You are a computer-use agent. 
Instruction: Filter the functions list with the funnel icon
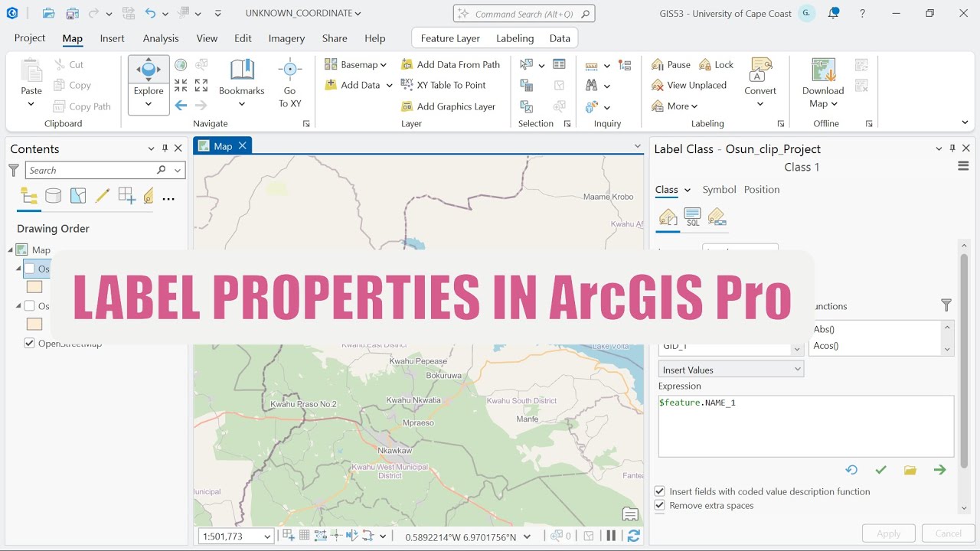946,305
